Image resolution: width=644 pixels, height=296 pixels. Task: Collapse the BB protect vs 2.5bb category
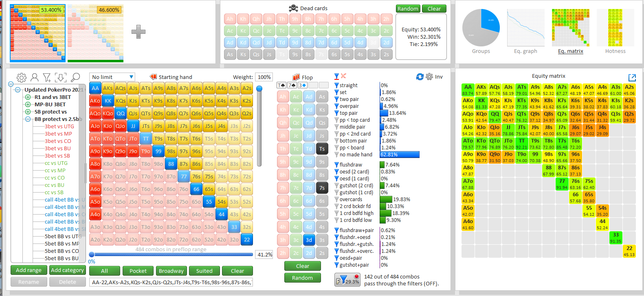(28, 119)
